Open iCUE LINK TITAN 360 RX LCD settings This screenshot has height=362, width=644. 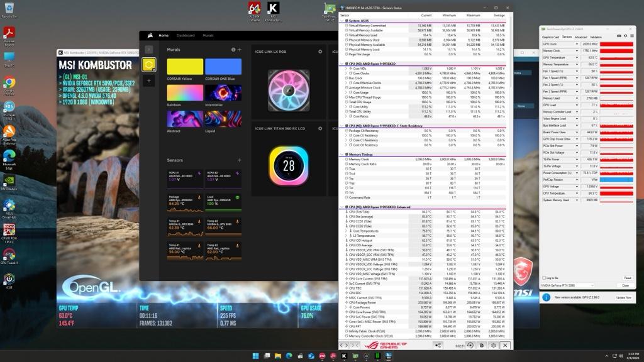(x=320, y=128)
